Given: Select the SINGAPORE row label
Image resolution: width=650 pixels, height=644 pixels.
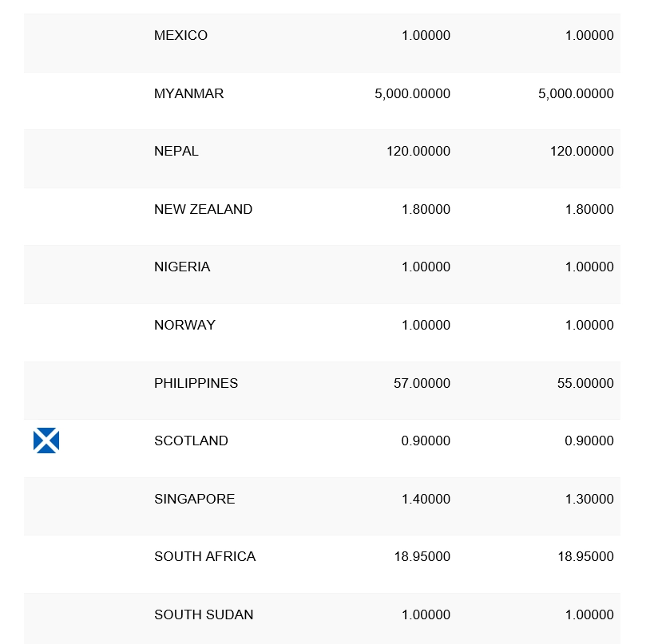Looking at the screenshot, I should pos(194,500).
